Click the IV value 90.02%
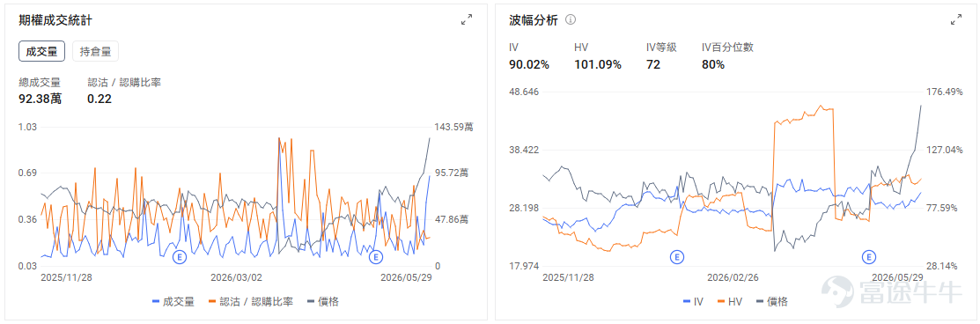Viewport: 980px width, 324px height. [x=529, y=64]
